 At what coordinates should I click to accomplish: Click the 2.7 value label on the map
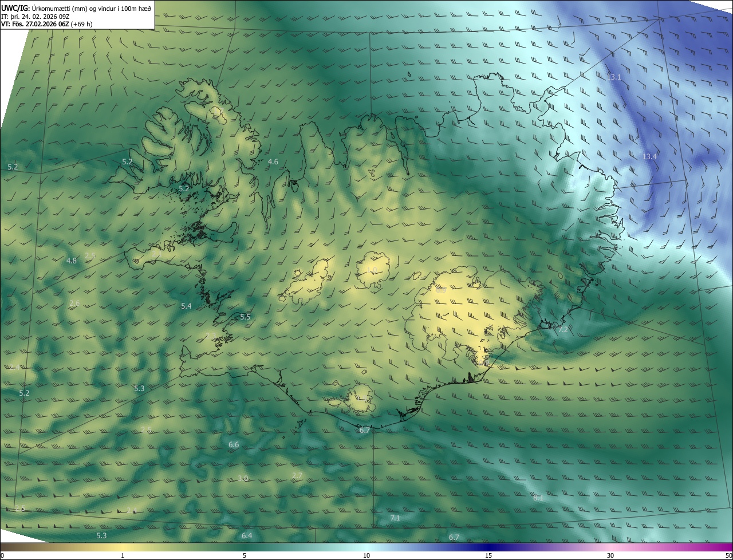(x=297, y=476)
